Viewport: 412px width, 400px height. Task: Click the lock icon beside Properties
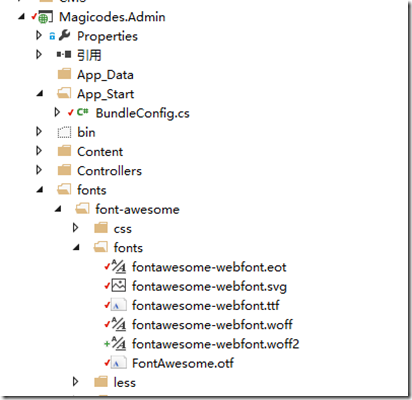pos(52,36)
